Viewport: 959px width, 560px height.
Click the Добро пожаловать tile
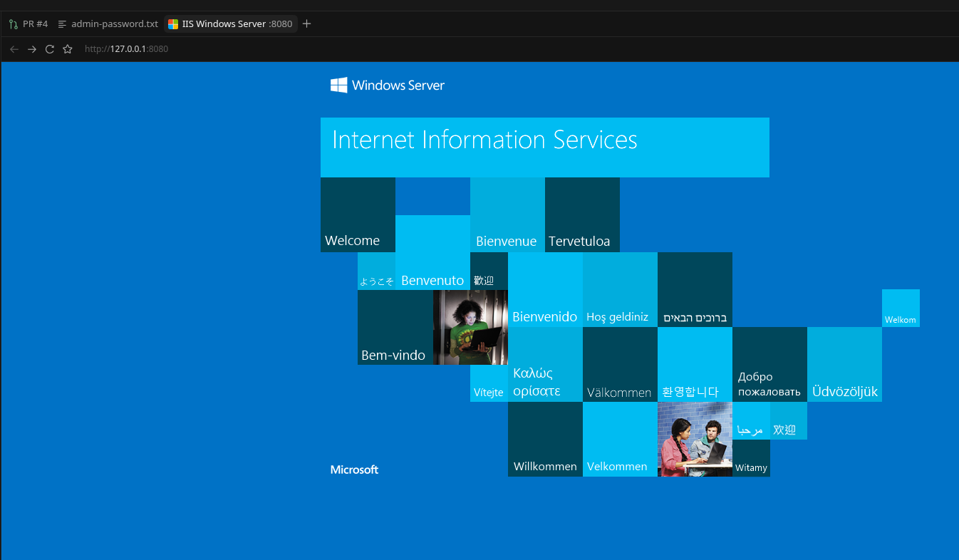[x=769, y=365]
